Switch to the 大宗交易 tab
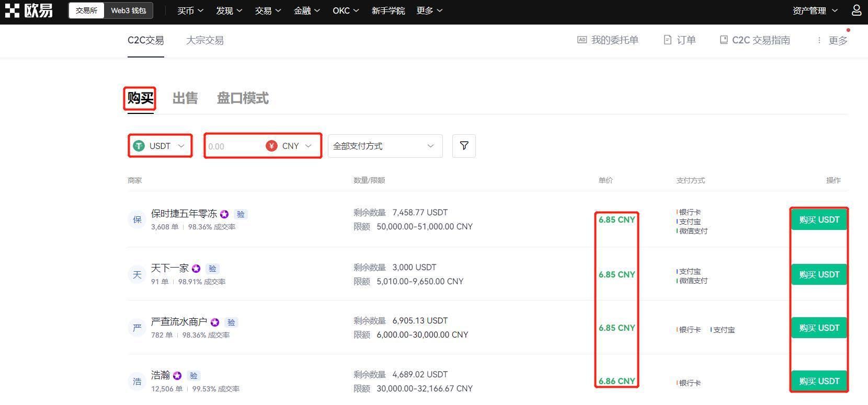 click(205, 40)
